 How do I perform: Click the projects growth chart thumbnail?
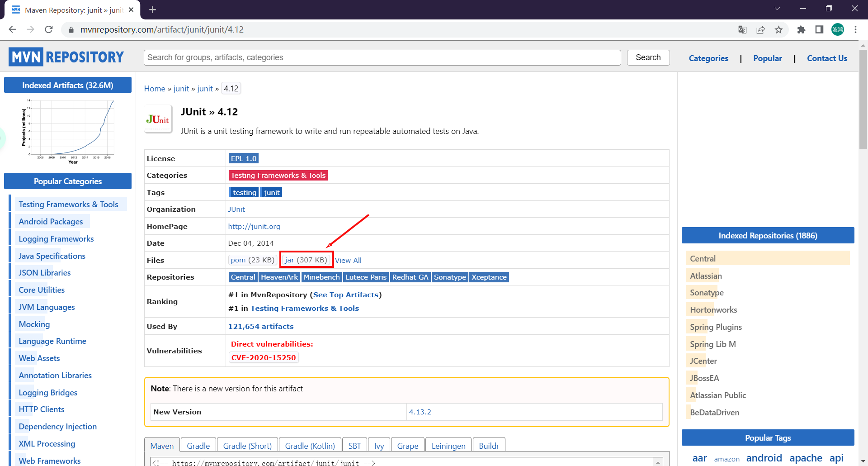click(x=68, y=131)
